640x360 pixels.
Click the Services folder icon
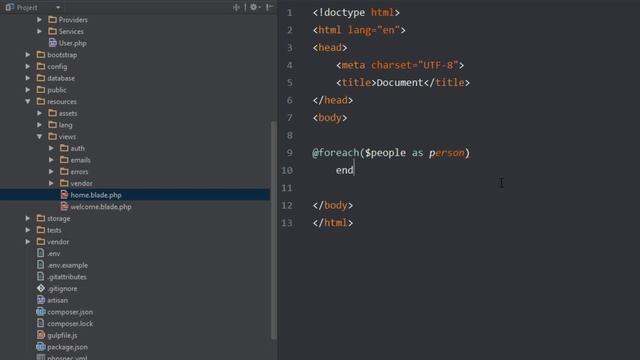point(52,31)
